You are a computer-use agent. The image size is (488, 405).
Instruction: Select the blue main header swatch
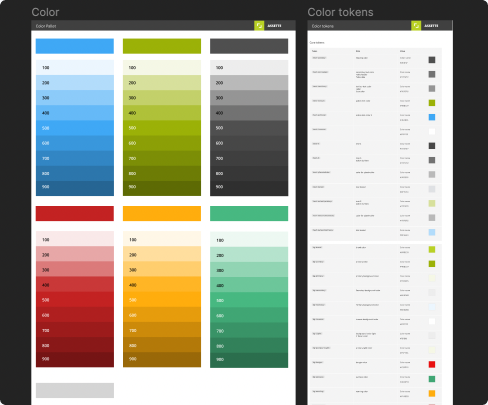coord(75,46)
